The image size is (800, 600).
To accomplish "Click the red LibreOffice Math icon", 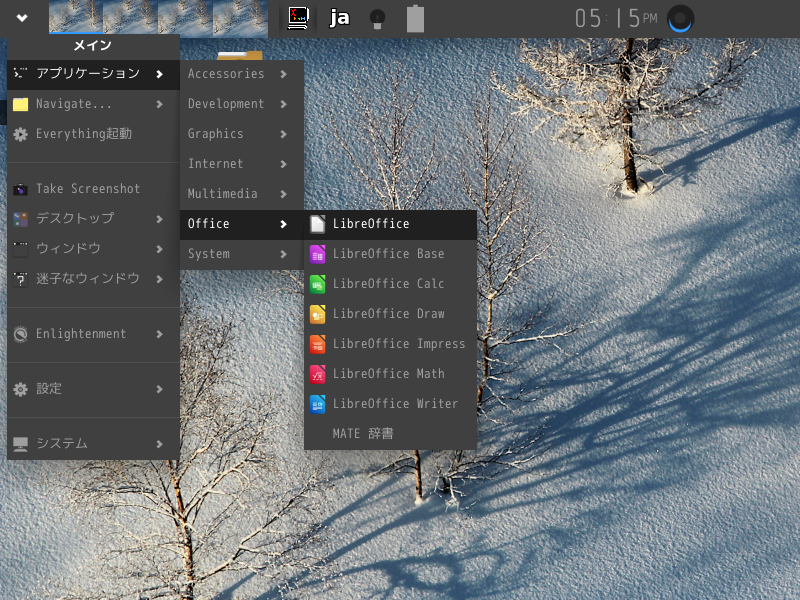I will 317,374.
